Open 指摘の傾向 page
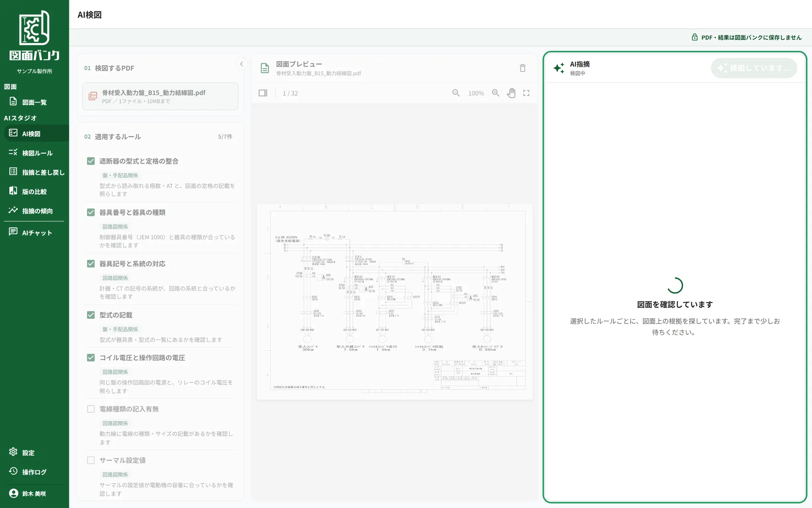This screenshot has height=508, width=812. pyautogui.click(x=34, y=211)
